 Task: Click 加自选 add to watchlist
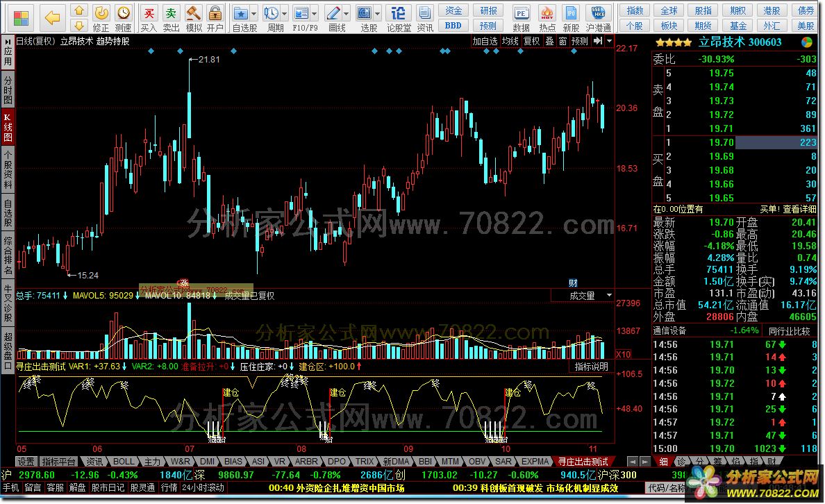click(x=485, y=41)
